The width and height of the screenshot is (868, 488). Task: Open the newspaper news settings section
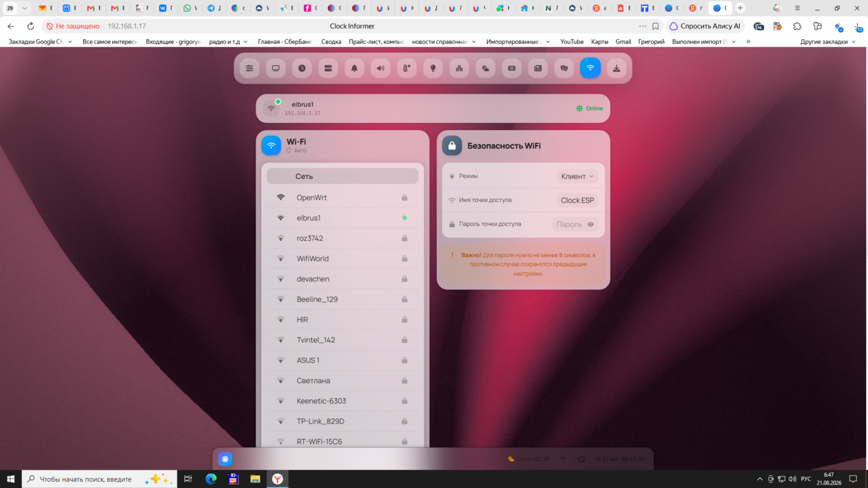tap(538, 68)
